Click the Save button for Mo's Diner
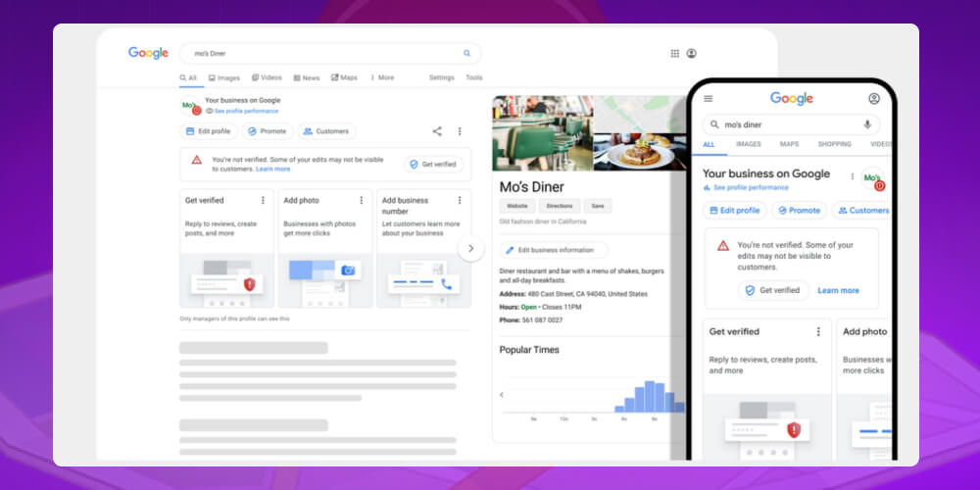The height and width of the screenshot is (490, 980). coord(598,206)
